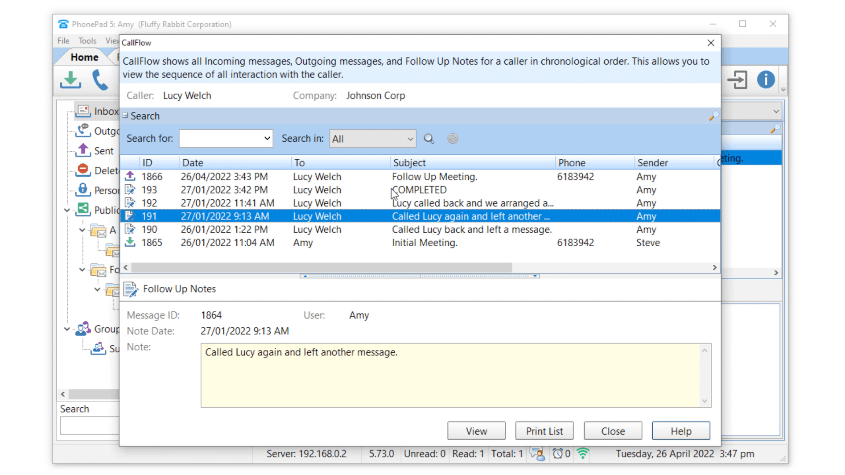The image size is (845, 475).
Task: Click the users icon in status bar
Action: pos(537,454)
